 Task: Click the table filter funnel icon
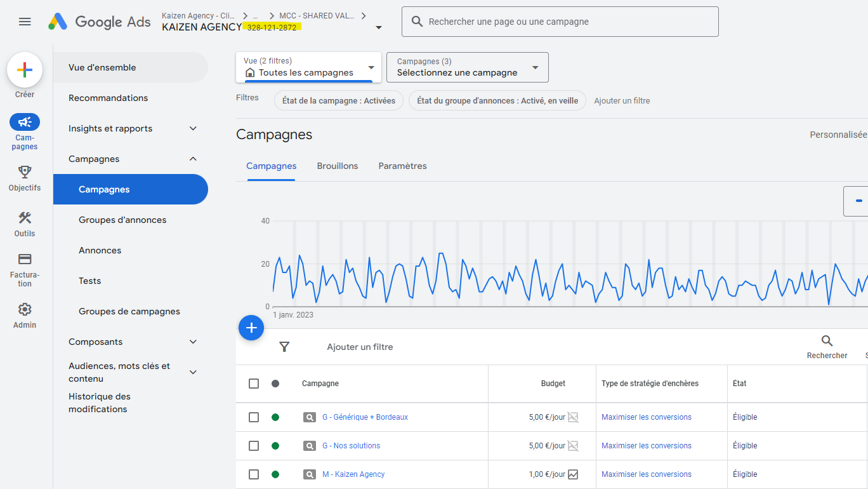point(284,347)
